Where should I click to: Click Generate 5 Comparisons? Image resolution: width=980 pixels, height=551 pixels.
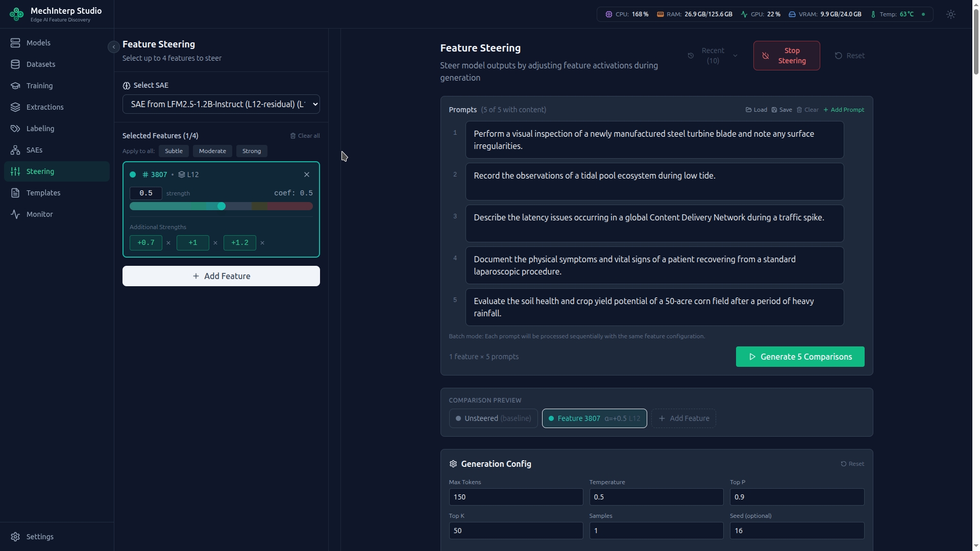click(x=800, y=357)
